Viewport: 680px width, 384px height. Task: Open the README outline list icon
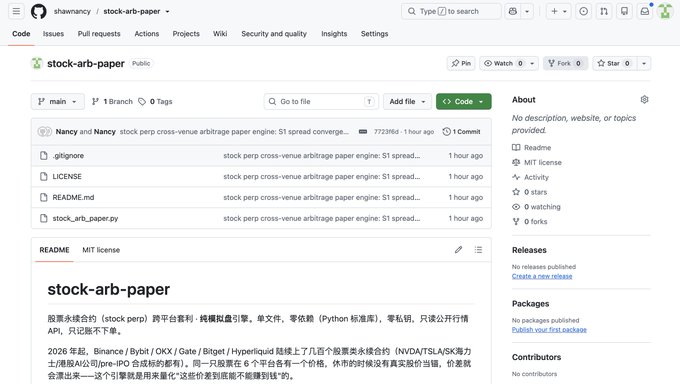tap(478, 250)
